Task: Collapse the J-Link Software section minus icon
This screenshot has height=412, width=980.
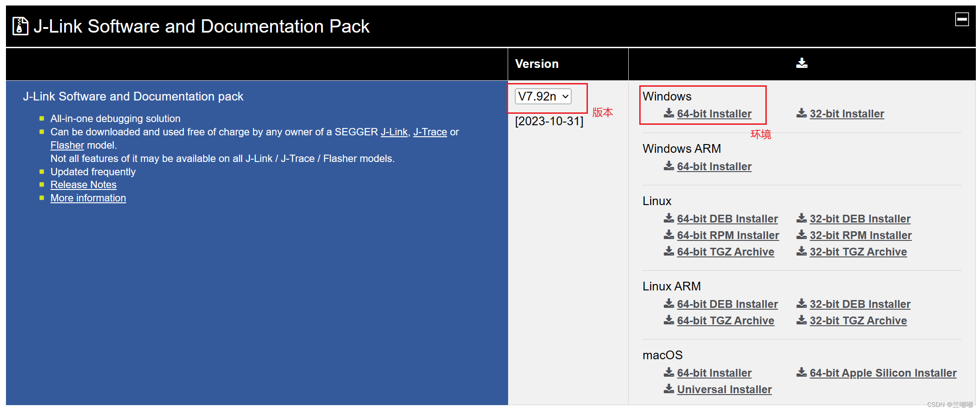Action: (962, 19)
